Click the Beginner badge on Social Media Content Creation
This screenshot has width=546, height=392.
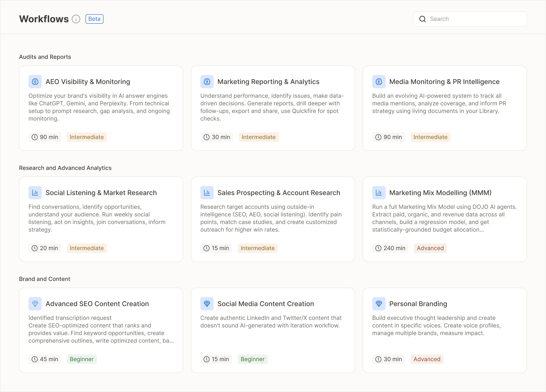(x=253, y=359)
